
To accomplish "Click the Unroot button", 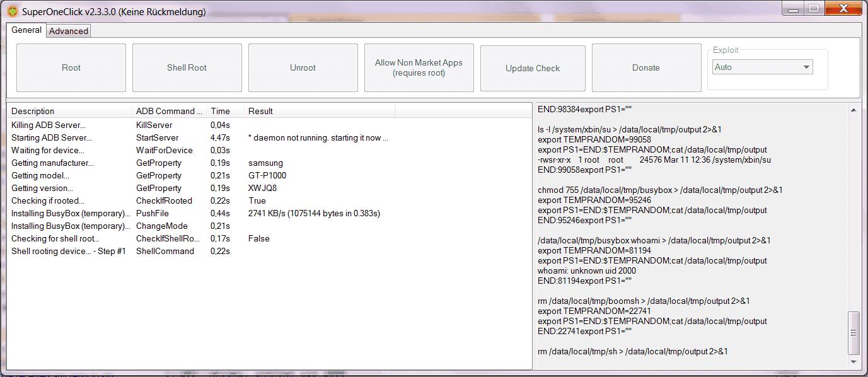I will click(x=303, y=67).
